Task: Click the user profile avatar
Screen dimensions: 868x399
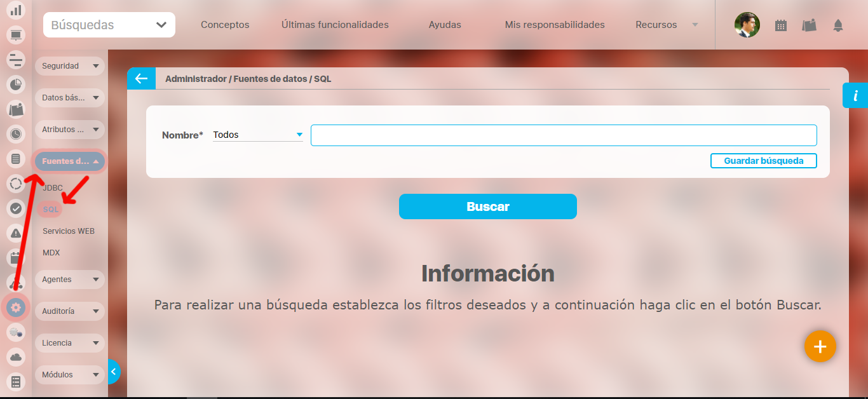Action: (747, 25)
